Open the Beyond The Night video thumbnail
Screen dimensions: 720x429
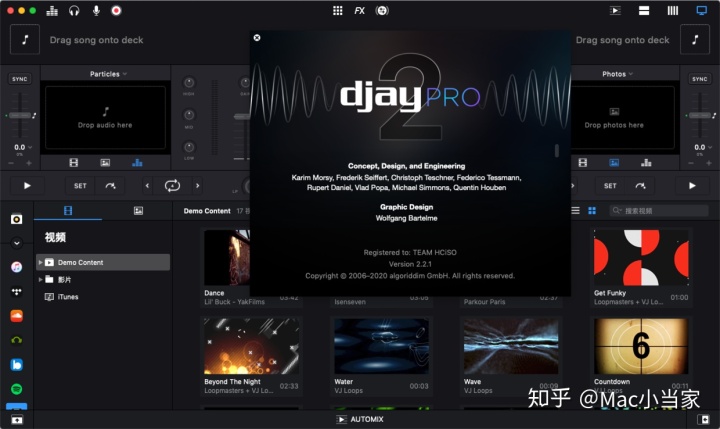251,346
